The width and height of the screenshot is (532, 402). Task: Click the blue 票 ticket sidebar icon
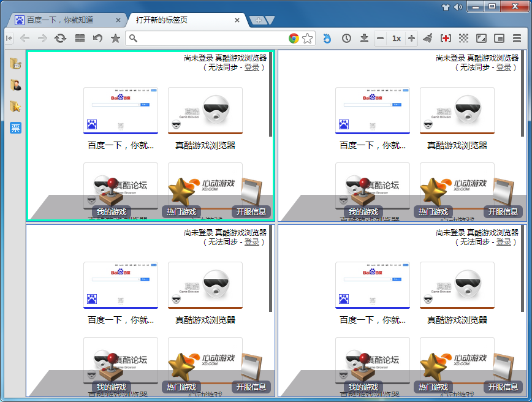coord(15,127)
